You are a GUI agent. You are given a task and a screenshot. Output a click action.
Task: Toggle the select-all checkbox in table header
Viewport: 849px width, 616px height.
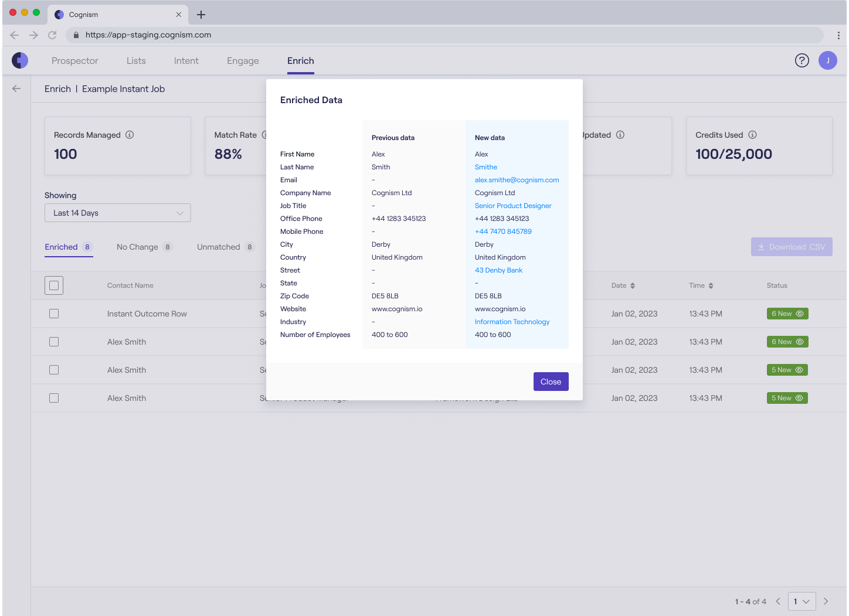point(54,285)
